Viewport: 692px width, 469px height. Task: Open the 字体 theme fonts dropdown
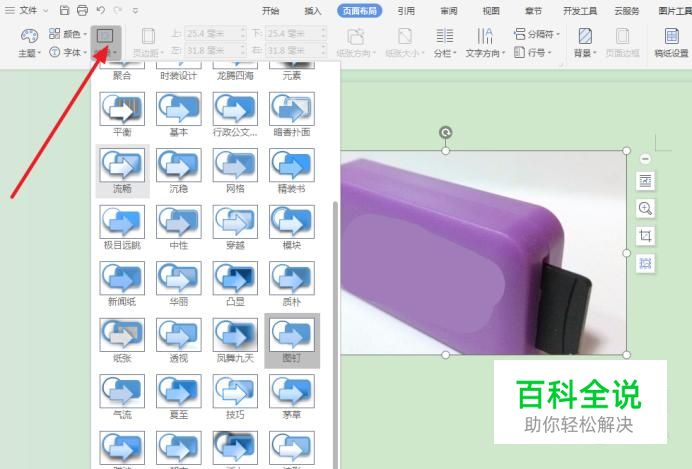point(68,53)
